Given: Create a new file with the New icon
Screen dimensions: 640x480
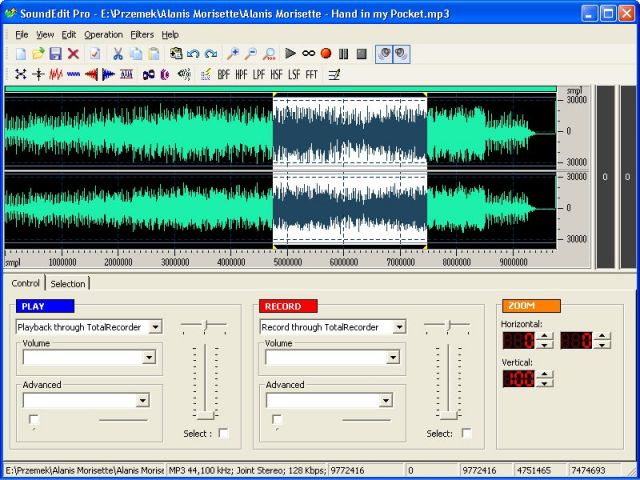Looking at the screenshot, I should [21, 54].
